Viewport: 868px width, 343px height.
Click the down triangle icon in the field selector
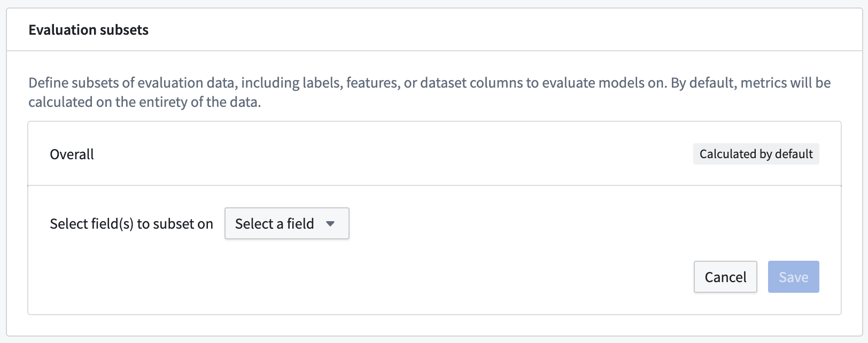(x=330, y=224)
